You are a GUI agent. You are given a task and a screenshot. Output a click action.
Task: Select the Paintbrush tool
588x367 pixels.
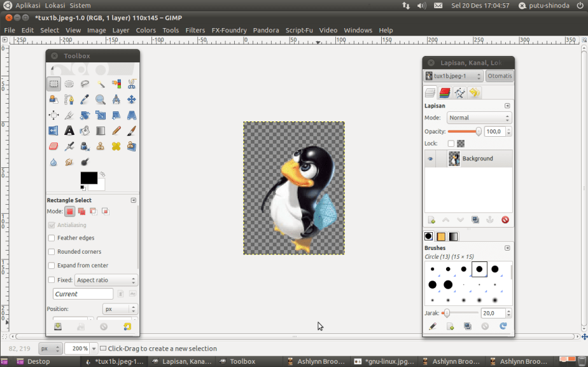click(x=132, y=130)
